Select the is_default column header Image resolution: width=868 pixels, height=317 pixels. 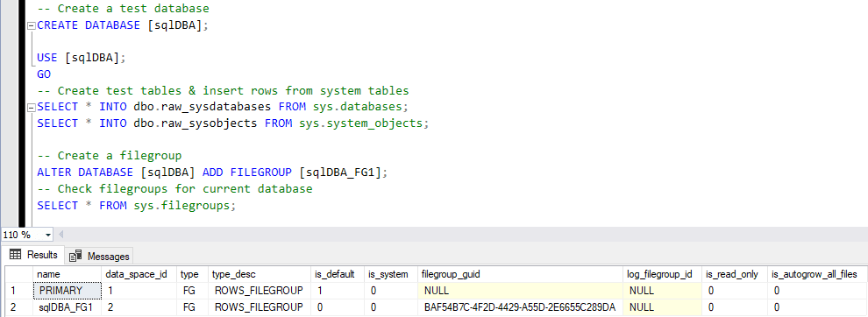(x=338, y=274)
